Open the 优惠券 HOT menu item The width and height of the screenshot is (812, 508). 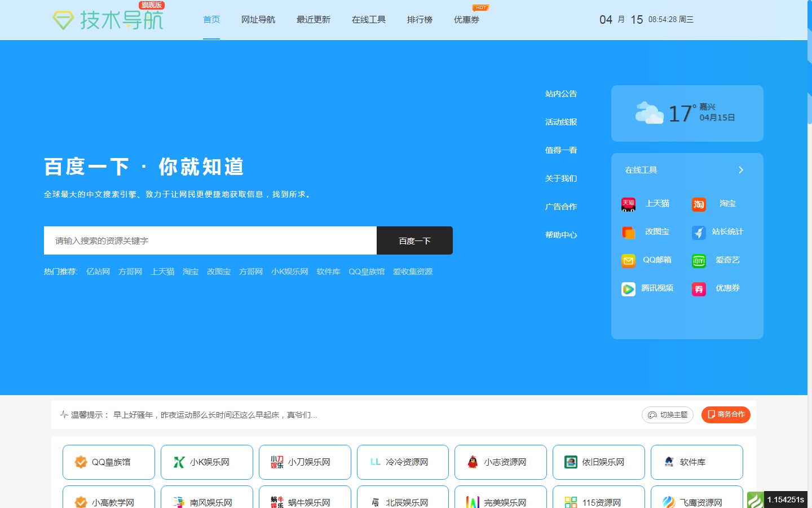[466, 20]
